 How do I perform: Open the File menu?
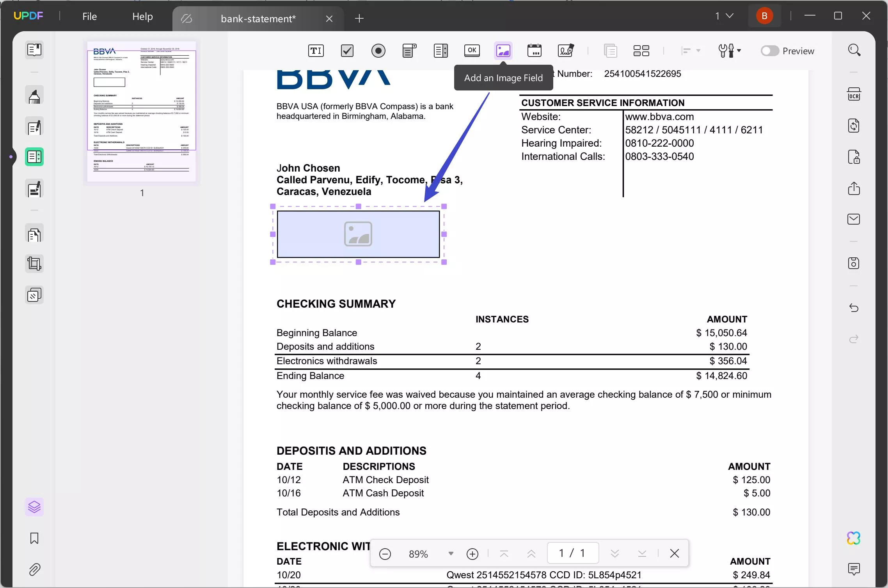click(x=89, y=16)
